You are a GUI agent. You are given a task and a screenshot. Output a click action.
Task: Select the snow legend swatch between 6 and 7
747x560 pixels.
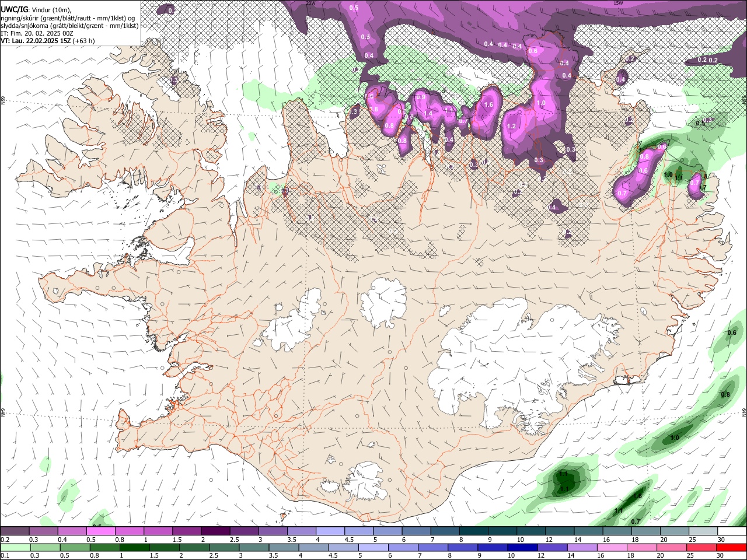click(416, 531)
